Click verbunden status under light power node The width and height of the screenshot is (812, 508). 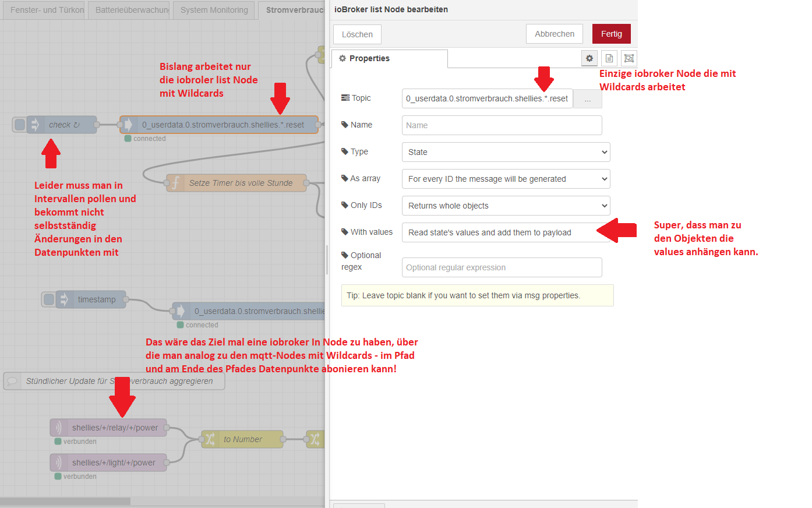coord(76,477)
